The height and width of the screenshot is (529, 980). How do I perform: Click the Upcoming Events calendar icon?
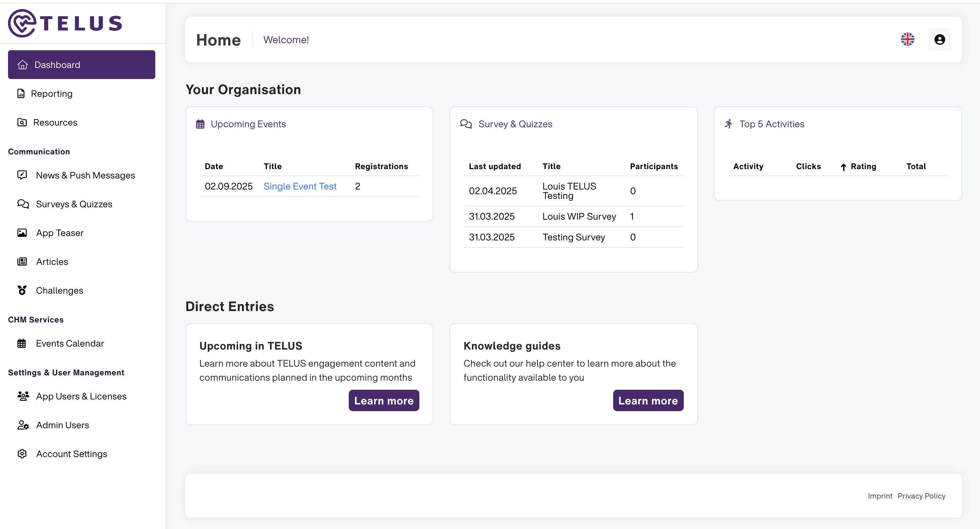(200, 124)
